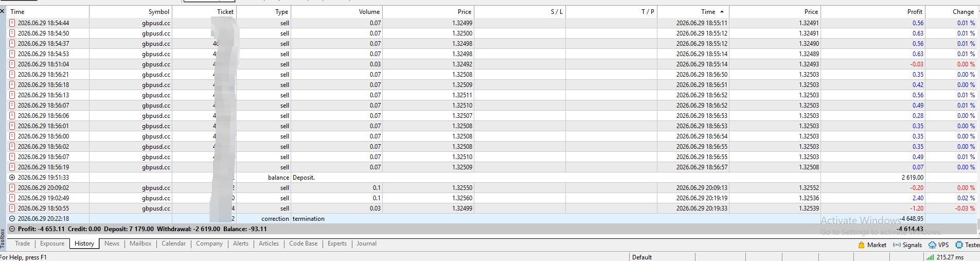The height and width of the screenshot is (261, 980).
Task: Click the deal icon of the 18:54:37 row
Action: [x=12, y=44]
